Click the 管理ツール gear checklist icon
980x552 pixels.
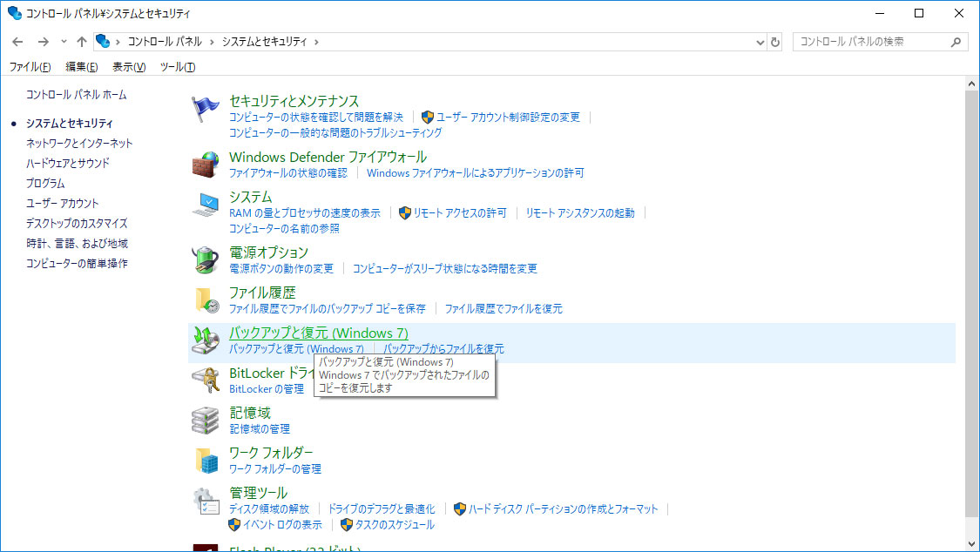[x=206, y=501]
